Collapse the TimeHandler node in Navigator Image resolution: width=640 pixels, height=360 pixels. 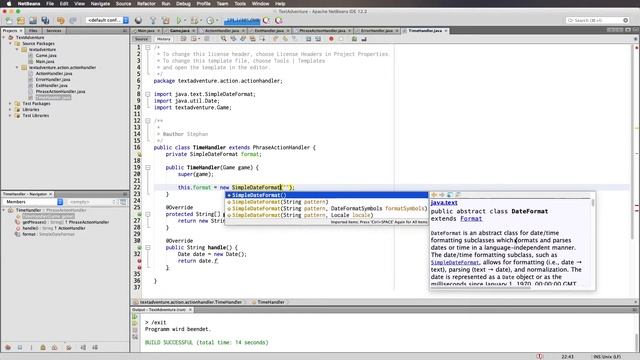[x=4, y=210]
